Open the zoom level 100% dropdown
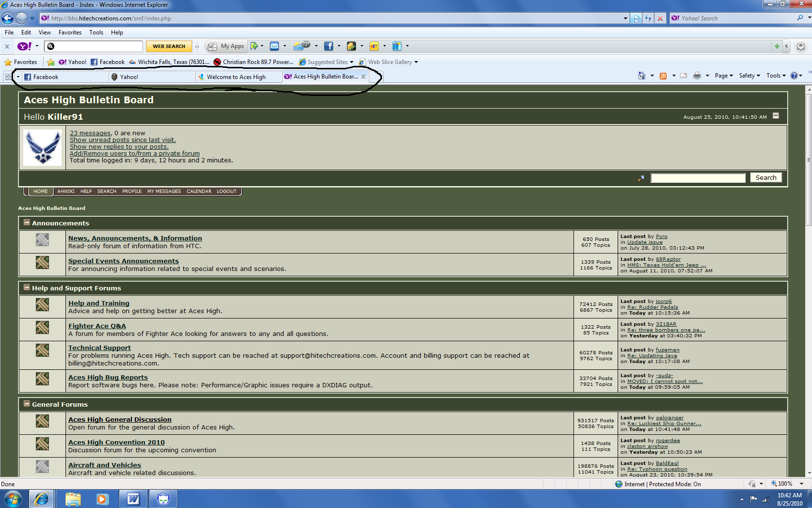 [x=801, y=484]
